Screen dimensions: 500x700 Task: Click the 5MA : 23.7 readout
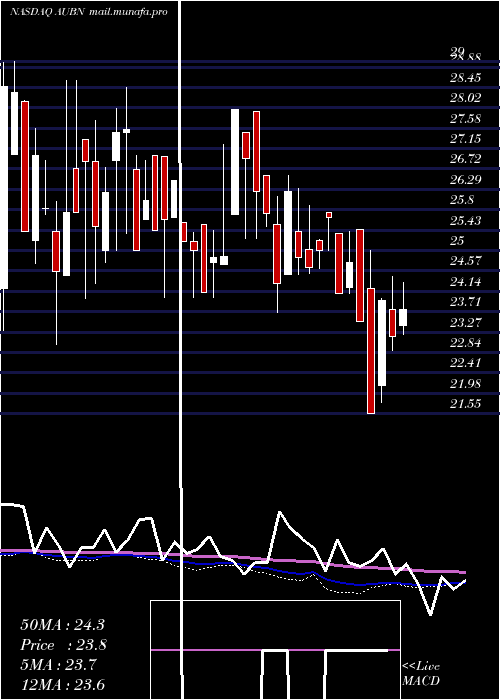pos(58,666)
